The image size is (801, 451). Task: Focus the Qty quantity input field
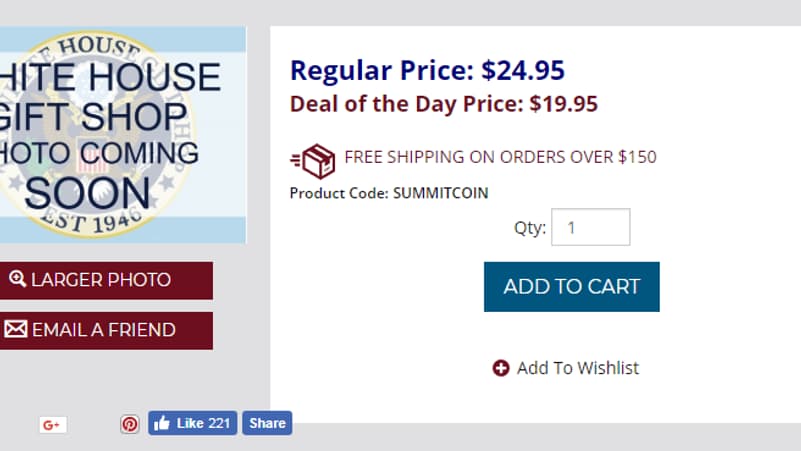591,227
